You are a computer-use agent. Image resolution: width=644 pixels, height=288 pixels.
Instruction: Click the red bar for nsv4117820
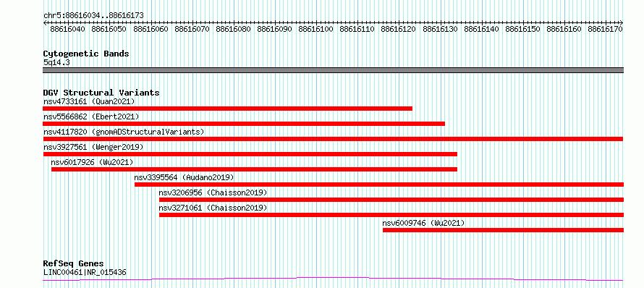click(333, 139)
